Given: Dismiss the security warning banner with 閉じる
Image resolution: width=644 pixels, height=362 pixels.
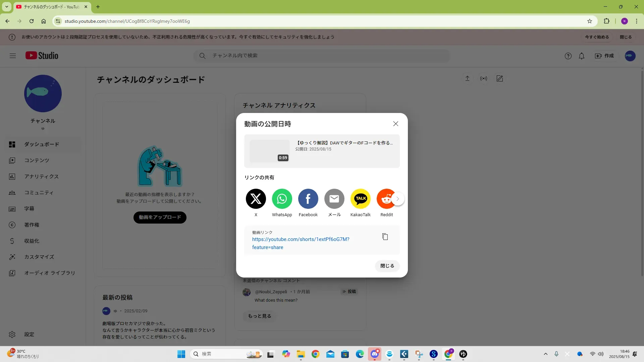Looking at the screenshot, I should [x=626, y=37].
